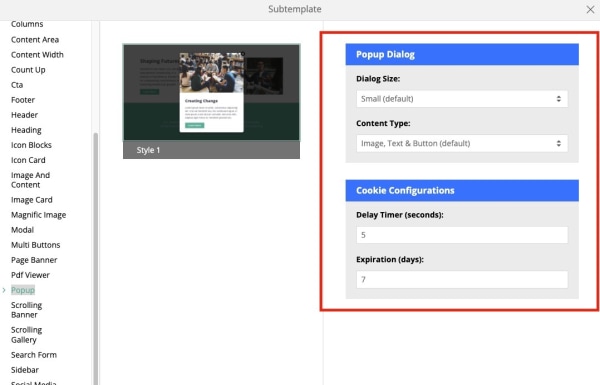Click the sidebar vertical scrollbar

96,259
